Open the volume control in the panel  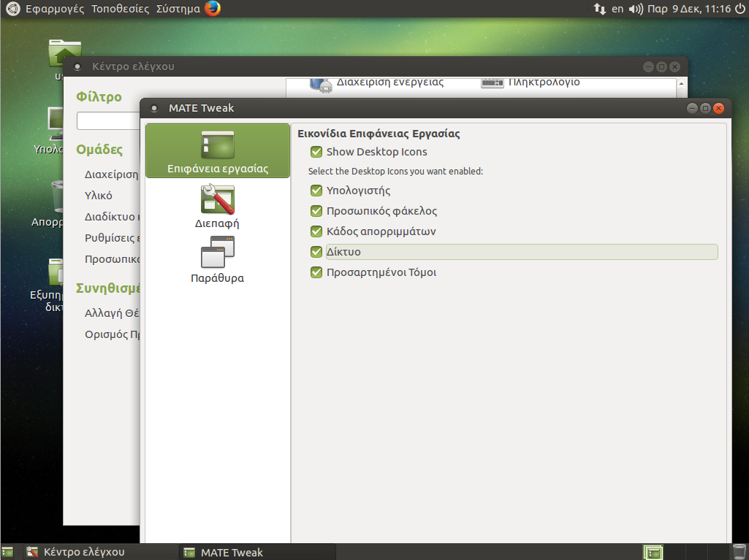[x=635, y=9]
